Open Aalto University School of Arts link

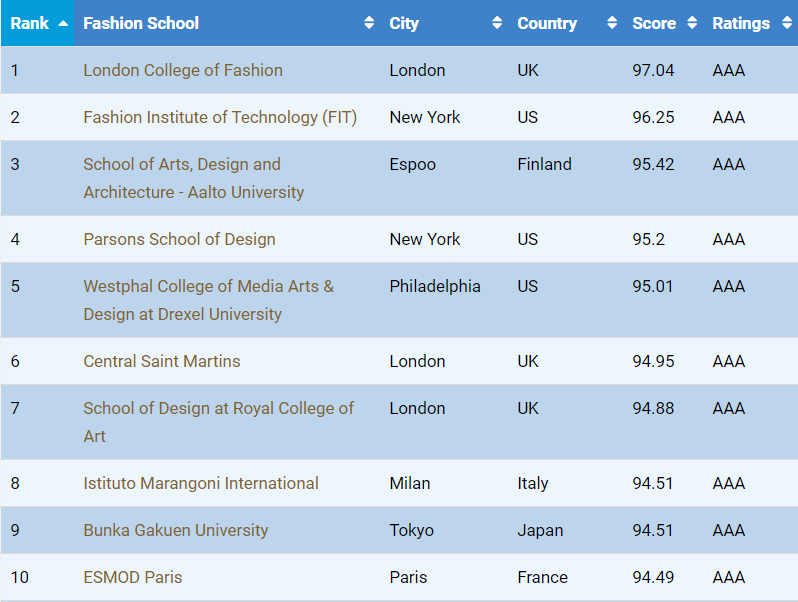[x=194, y=178]
